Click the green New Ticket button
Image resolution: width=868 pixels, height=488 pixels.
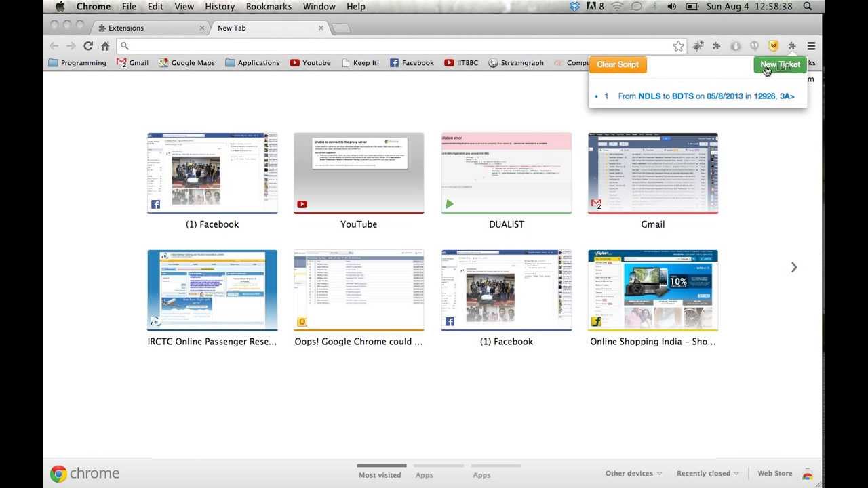coord(780,64)
